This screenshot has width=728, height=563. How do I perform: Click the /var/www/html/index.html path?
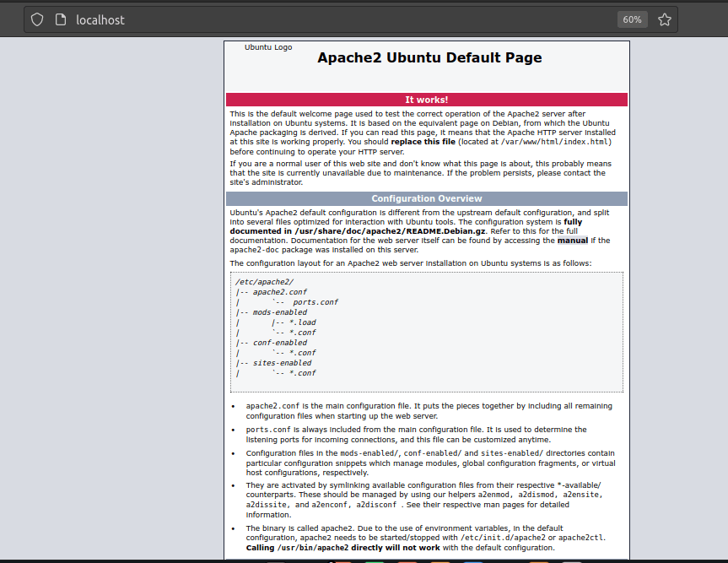coord(554,142)
